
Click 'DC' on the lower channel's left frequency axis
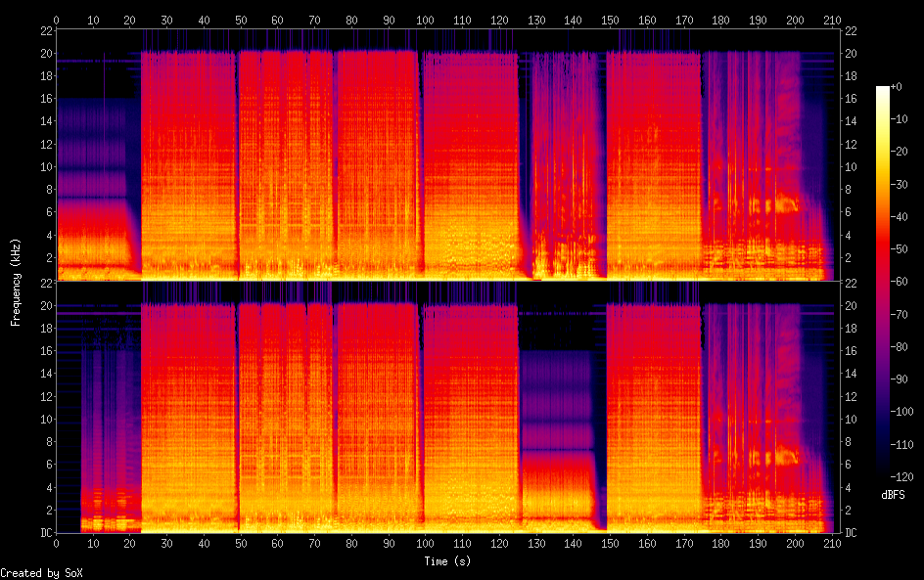coord(46,533)
